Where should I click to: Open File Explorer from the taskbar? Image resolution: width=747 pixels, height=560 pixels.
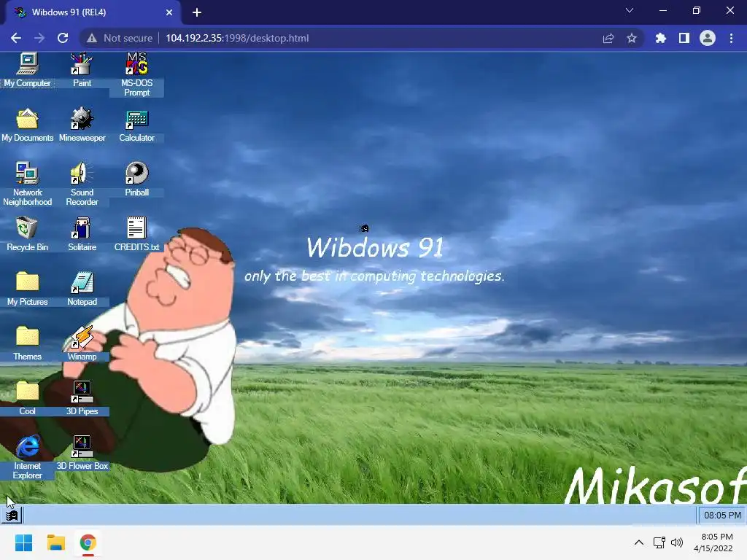point(55,542)
